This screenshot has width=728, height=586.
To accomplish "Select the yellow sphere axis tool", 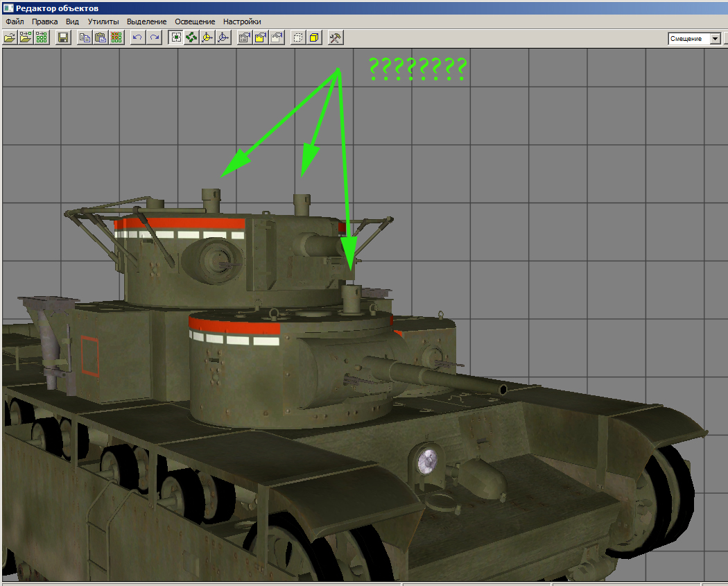I will point(207,37).
